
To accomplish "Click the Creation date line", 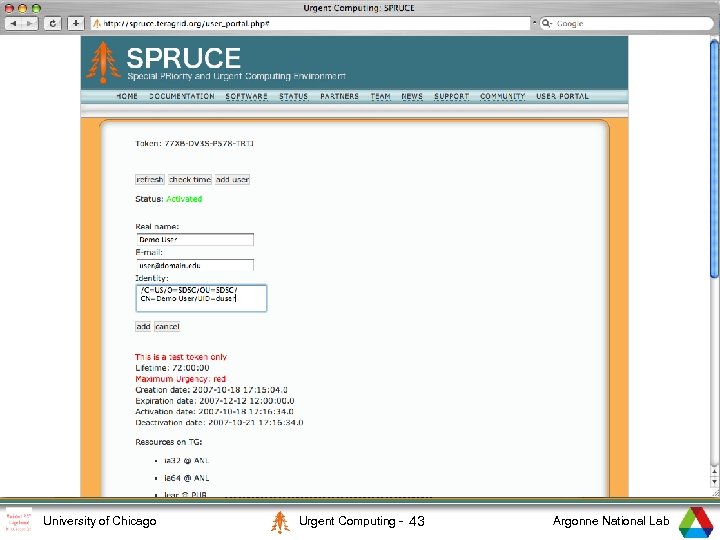I will 211,390.
